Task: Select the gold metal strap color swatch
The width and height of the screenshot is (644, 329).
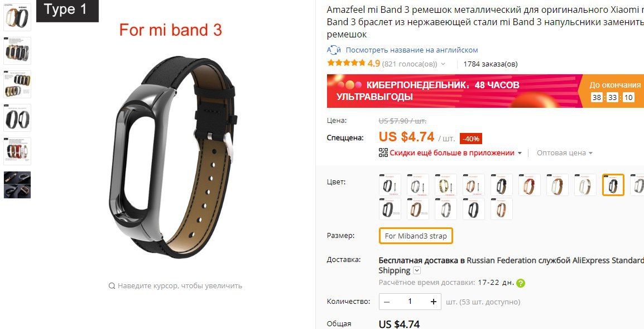Action: tap(446, 185)
